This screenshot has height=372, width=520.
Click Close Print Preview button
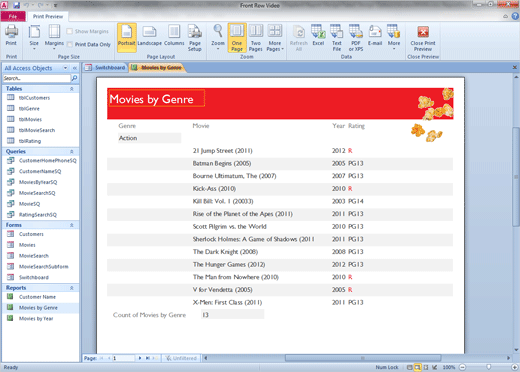[423, 38]
